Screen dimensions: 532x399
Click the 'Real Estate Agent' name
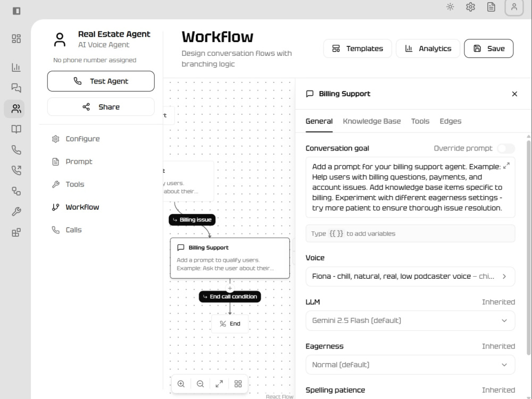pos(114,34)
